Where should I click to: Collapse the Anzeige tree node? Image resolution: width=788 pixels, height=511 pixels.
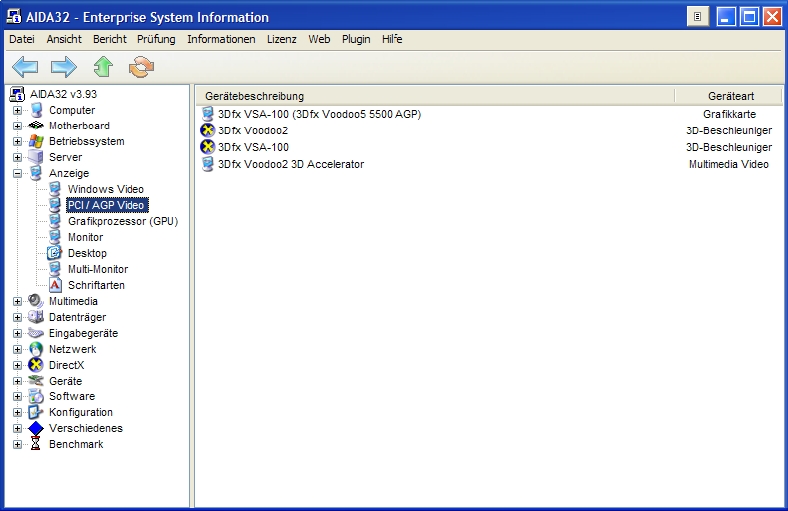coord(18,173)
